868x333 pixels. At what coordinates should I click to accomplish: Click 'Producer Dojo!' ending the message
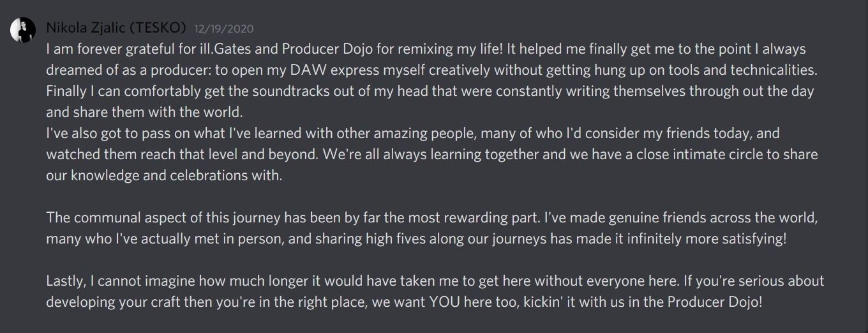[715, 302]
